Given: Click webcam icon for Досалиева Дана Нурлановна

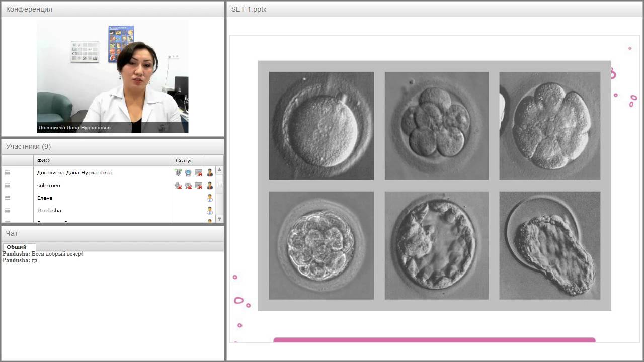Looking at the screenshot, I should (x=188, y=172).
